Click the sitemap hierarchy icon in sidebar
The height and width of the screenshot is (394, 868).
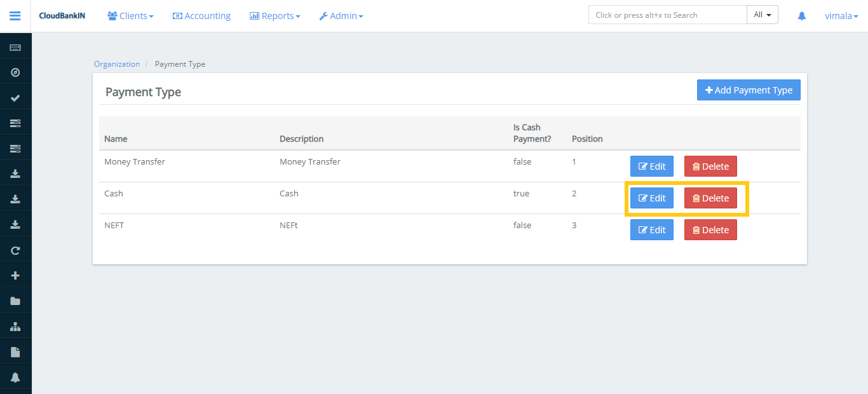[x=15, y=327]
